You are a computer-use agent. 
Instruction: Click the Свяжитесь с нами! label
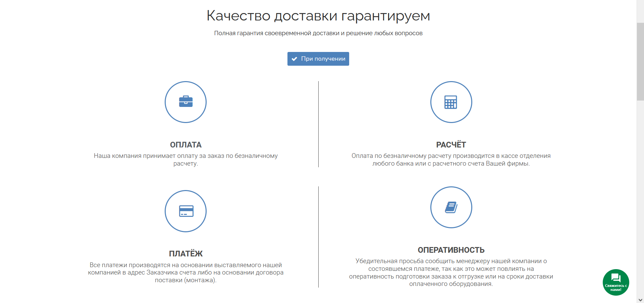click(616, 288)
